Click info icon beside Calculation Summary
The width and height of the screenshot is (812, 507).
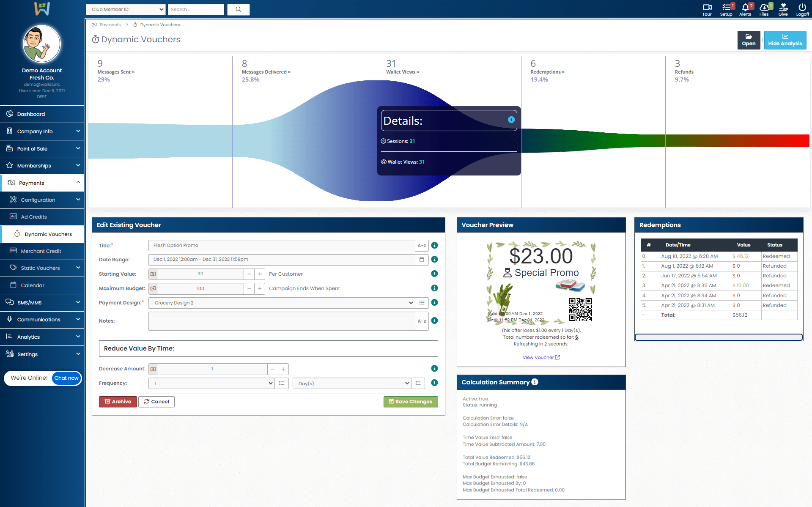tap(535, 382)
